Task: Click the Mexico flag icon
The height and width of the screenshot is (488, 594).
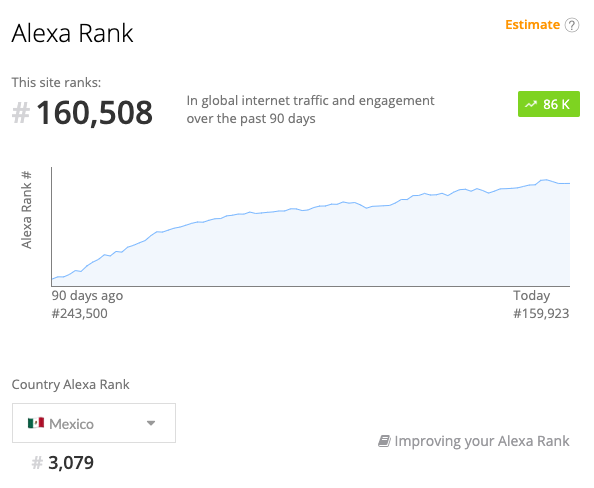Action: (36, 423)
